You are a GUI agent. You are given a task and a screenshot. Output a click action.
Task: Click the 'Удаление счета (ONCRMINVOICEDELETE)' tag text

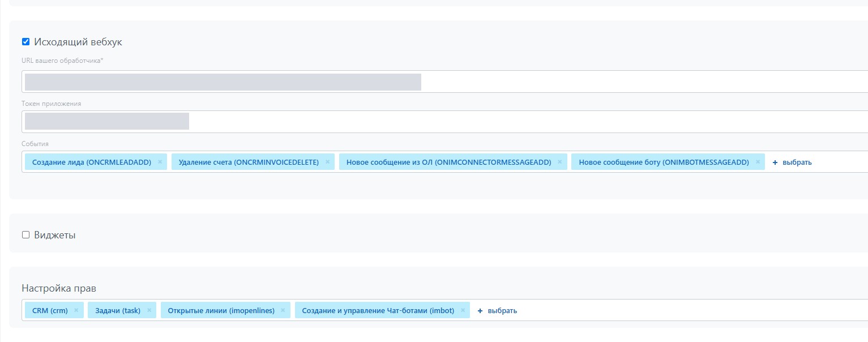(x=249, y=163)
